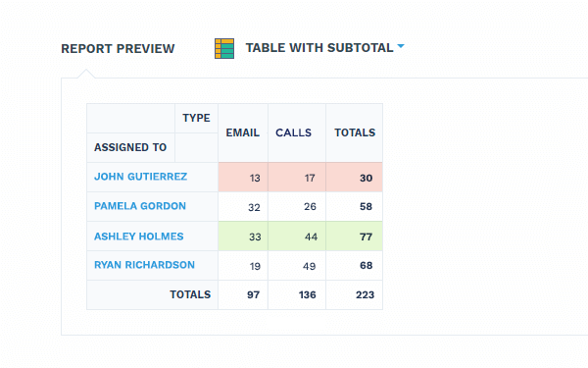Open the Table With Subtotal dropdown arrow
Viewport: 588px width, 368px height.
pyautogui.click(x=401, y=46)
